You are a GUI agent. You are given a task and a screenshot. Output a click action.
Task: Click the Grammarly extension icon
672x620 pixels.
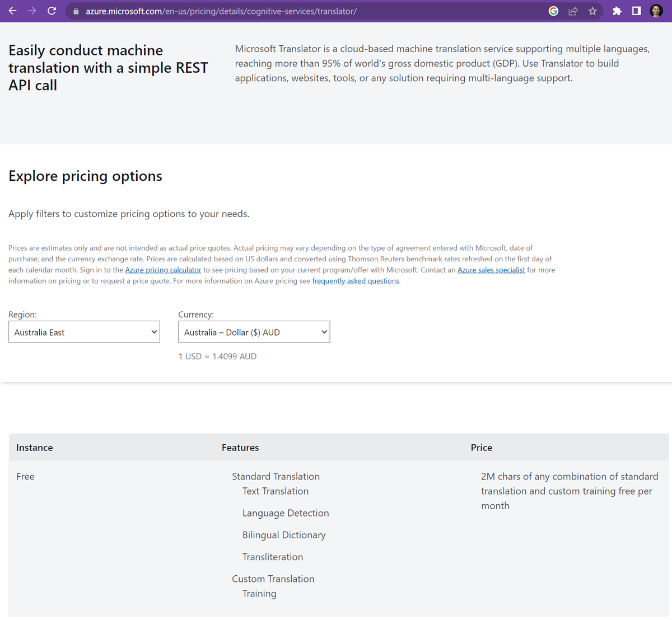click(x=553, y=11)
